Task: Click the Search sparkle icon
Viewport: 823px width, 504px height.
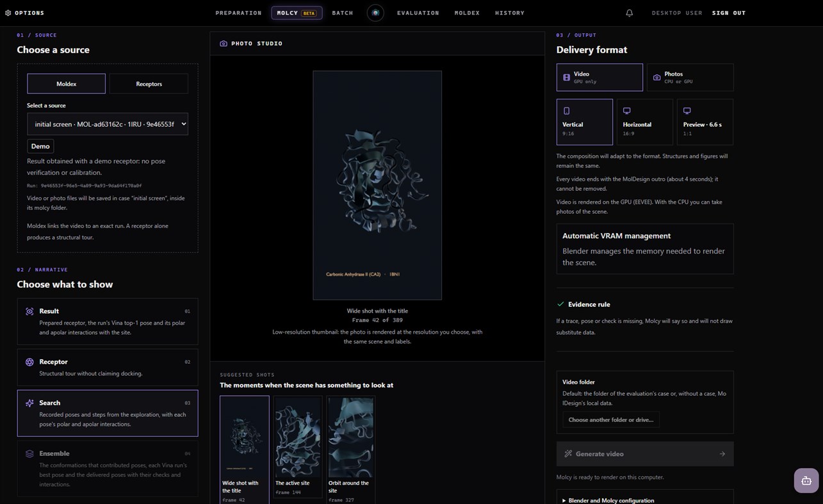Action: coord(29,403)
